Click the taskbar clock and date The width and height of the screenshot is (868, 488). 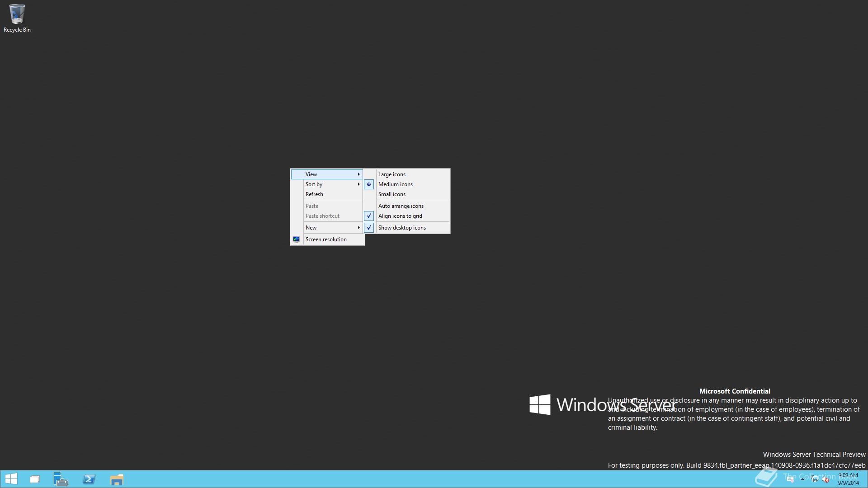point(848,479)
